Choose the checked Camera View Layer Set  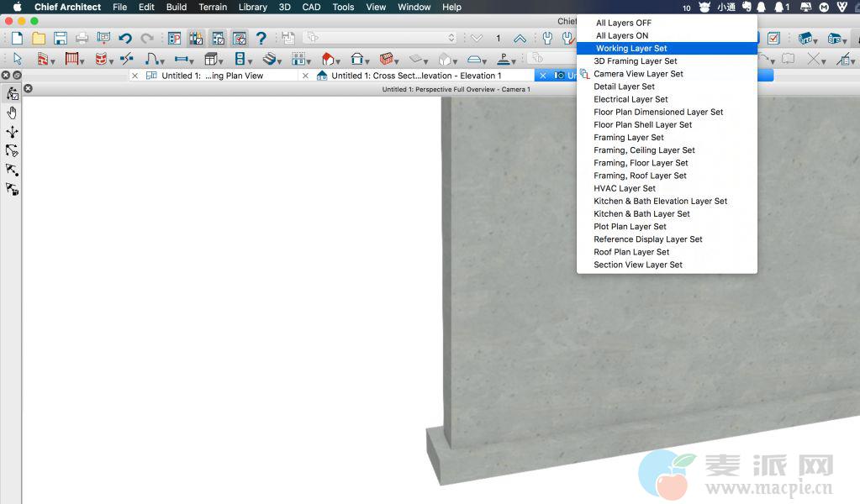click(638, 74)
